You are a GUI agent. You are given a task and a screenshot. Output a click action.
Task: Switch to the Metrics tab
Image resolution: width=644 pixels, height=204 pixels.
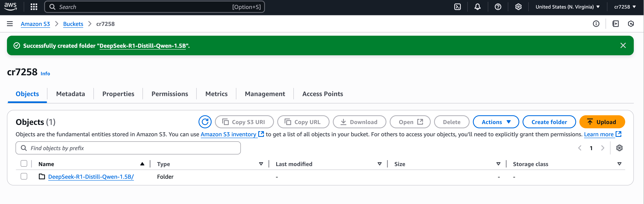click(216, 94)
